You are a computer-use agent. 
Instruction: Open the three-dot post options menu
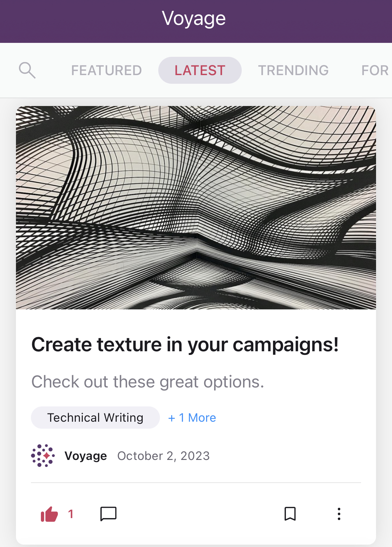pyautogui.click(x=339, y=514)
